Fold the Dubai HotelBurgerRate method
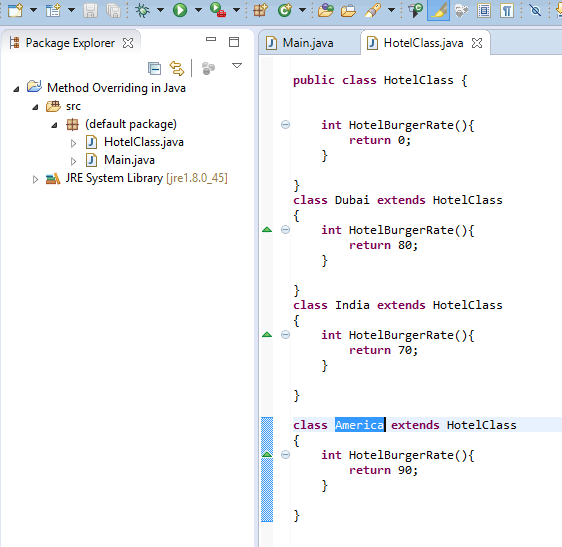The height and width of the screenshot is (547, 562). coord(285,230)
